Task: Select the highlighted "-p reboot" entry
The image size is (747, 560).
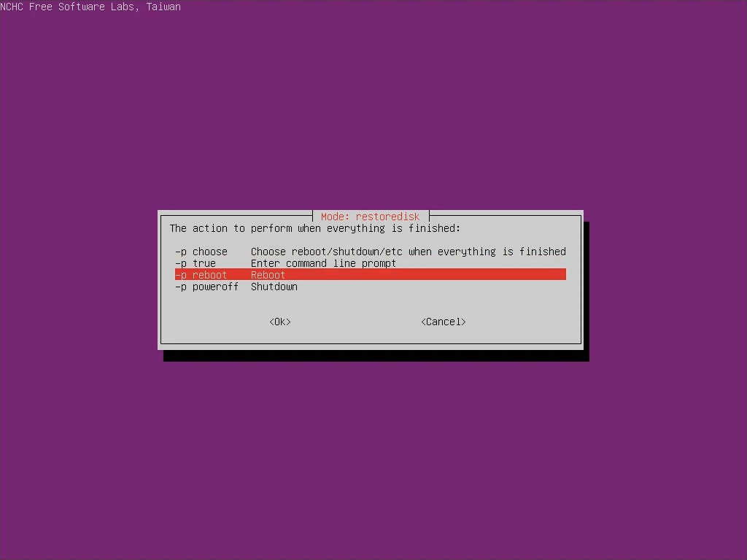Action: [x=201, y=275]
